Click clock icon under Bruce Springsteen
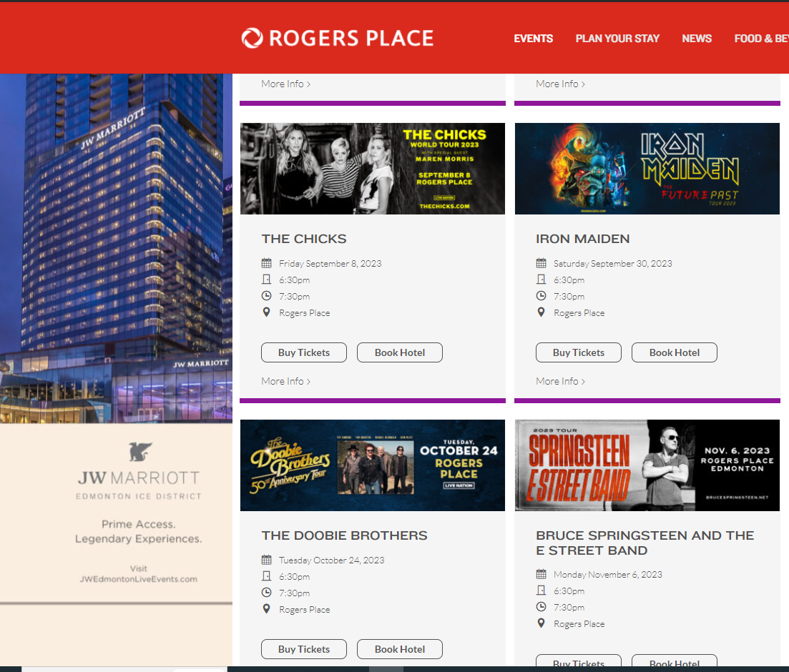Image resolution: width=789 pixels, height=672 pixels. [541, 607]
